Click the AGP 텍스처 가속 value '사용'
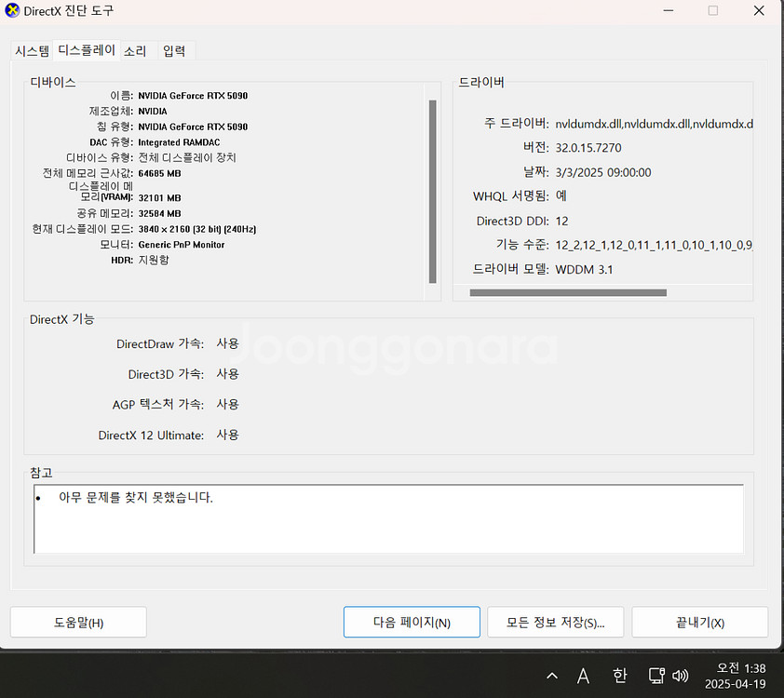This screenshot has width=784, height=698. [x=228, y=404]
